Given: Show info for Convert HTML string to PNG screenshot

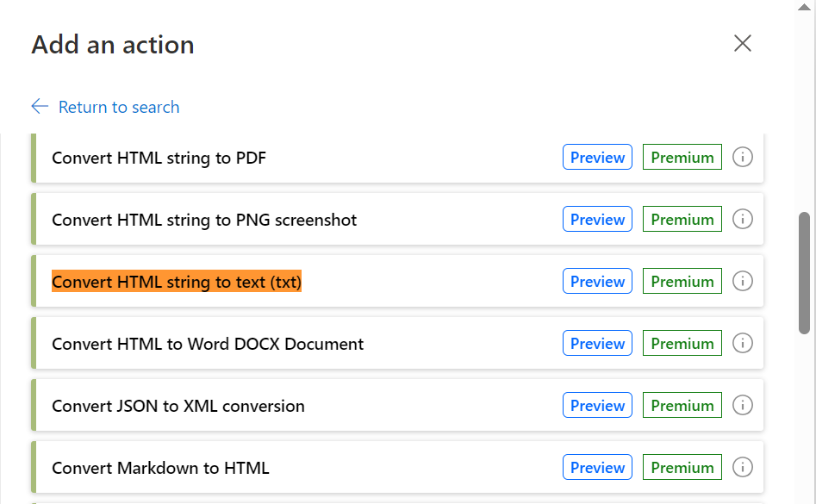Looking at the screenshot, I should (x=743, y=219).
